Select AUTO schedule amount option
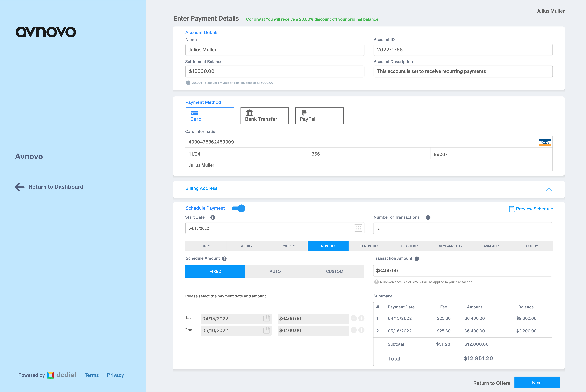Viewport: 586px width, 392px height. coord(275,272)
